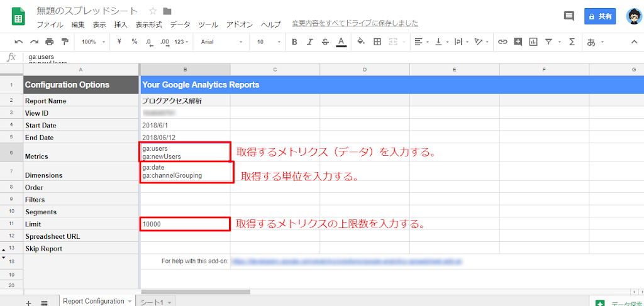Image resolution: width=644 pixels, height=306 pixels.
Task: Open the アドオン menu
Action: pyautogui.click(x=240, y=25)
